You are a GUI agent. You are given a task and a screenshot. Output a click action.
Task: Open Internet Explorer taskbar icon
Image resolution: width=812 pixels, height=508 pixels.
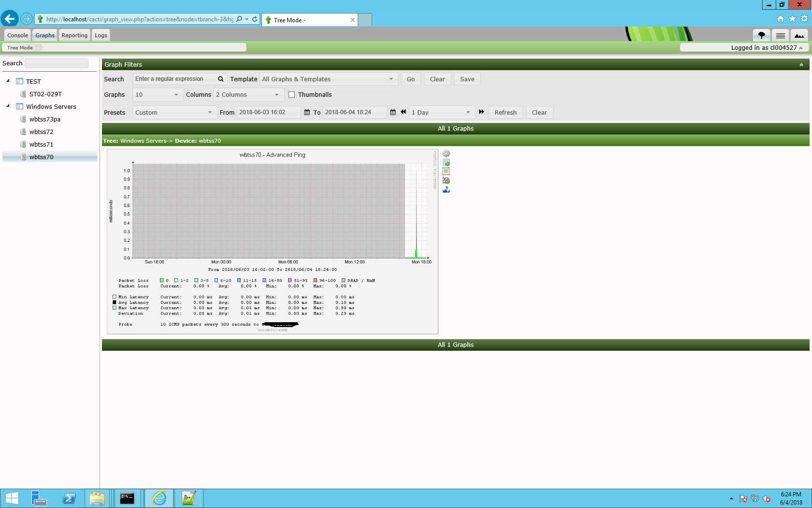point(159,498)
